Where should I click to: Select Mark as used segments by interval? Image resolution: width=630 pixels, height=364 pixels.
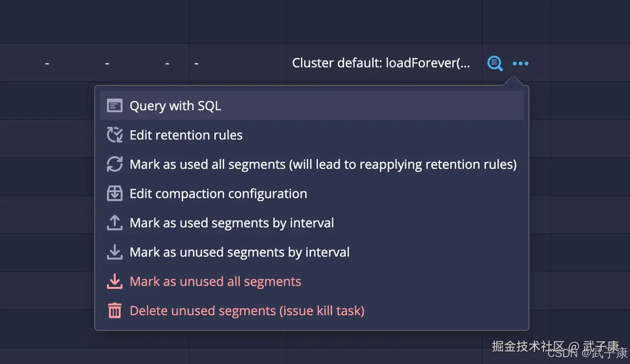231,222
